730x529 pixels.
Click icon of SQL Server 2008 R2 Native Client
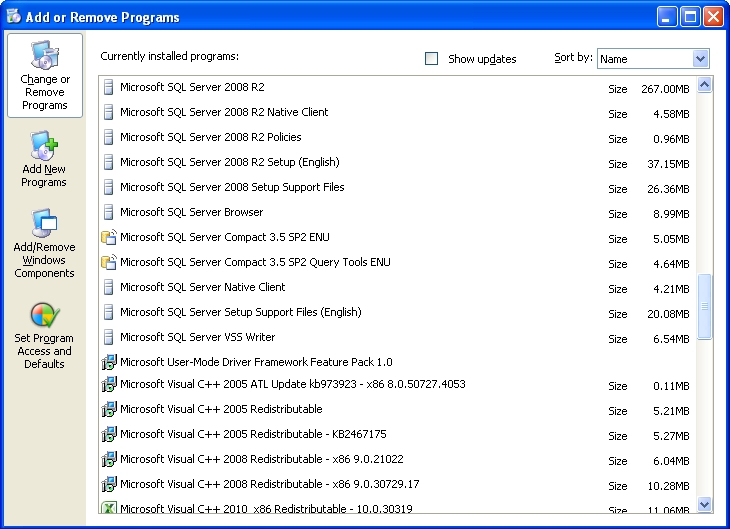pos(108,112)
